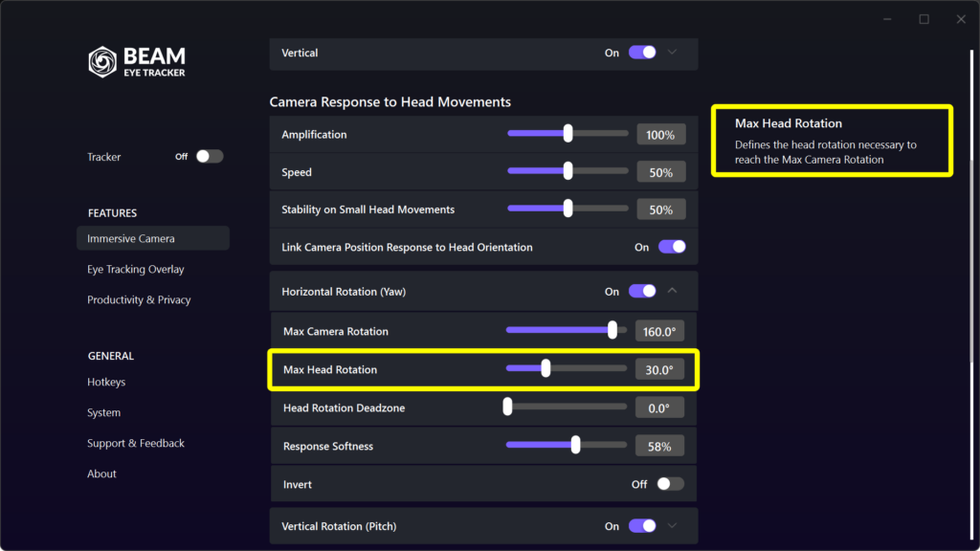The height and width of the screenshot is (551, 980).
Task: Turn off Link Camera Position Response toggle
Action: click(x=672, y=247)
